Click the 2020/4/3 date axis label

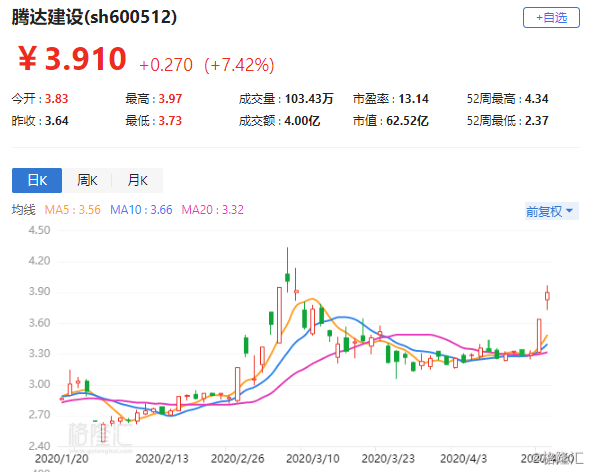click(x=464, y=459)
